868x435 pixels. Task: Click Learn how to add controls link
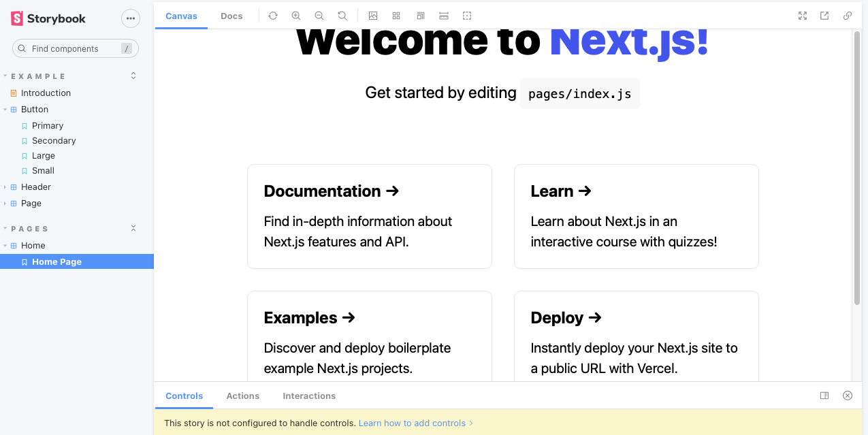pyautogui.click(x=416, y=423)
